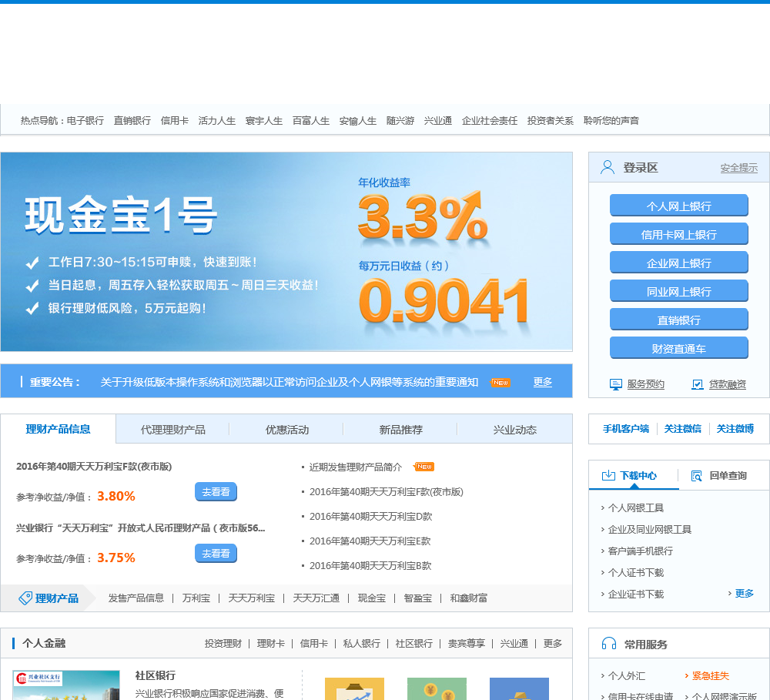Open 客户端手机银行 download link

641,551
